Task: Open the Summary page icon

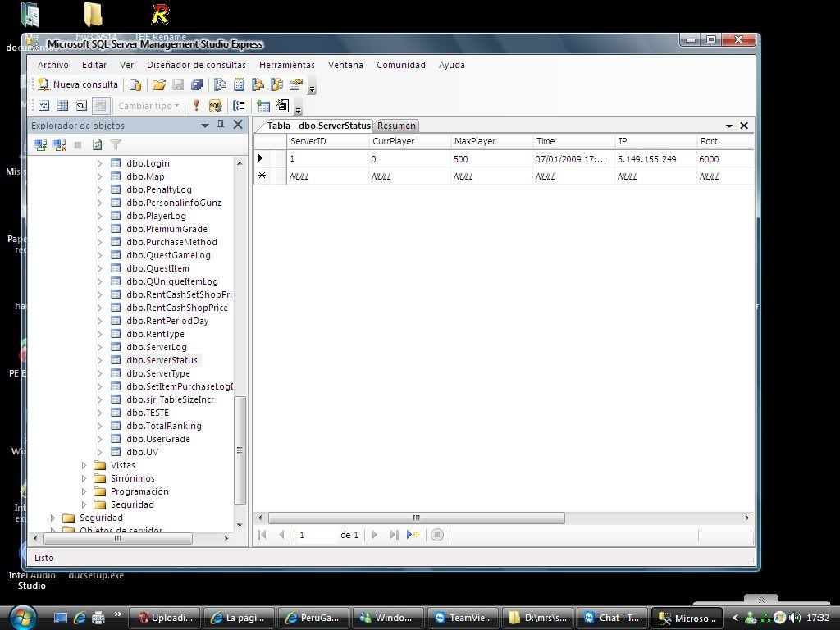Action: (239, 84)
